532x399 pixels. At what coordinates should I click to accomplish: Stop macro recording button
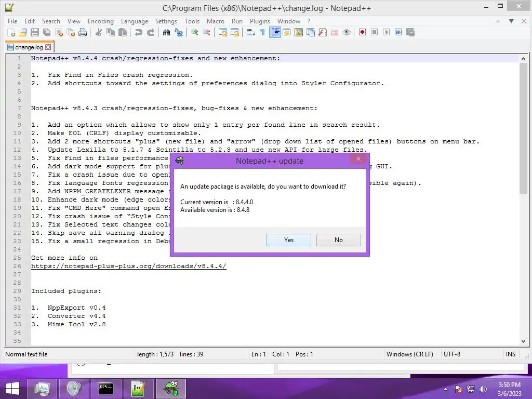(x=374, y=32)
